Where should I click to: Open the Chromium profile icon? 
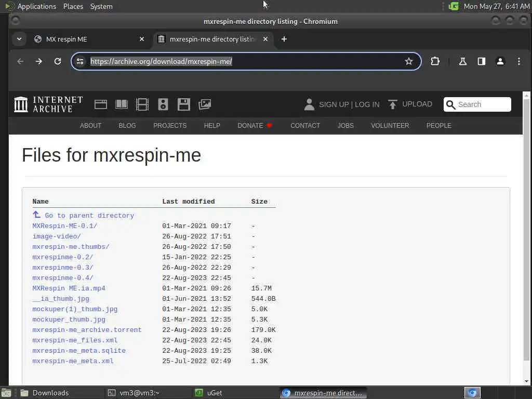(x=500, y=61)
